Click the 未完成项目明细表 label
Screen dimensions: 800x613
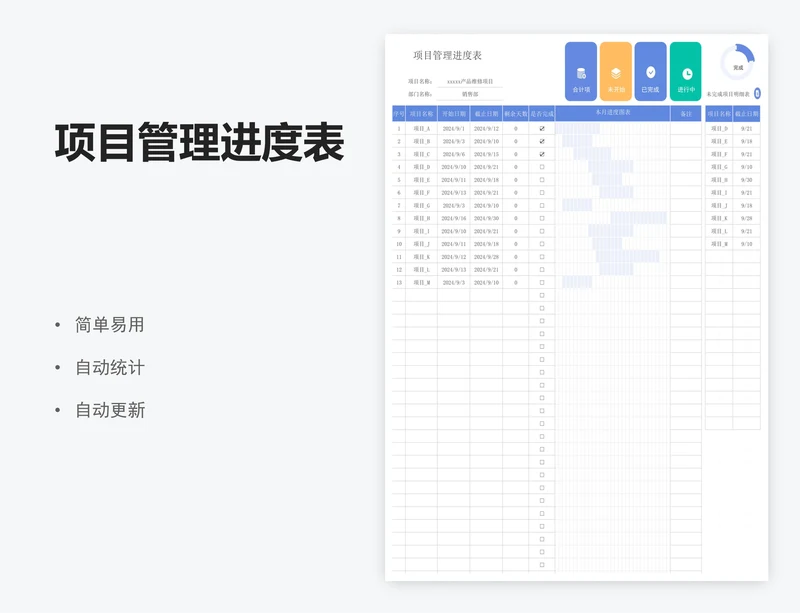click(x=728, y=94)
